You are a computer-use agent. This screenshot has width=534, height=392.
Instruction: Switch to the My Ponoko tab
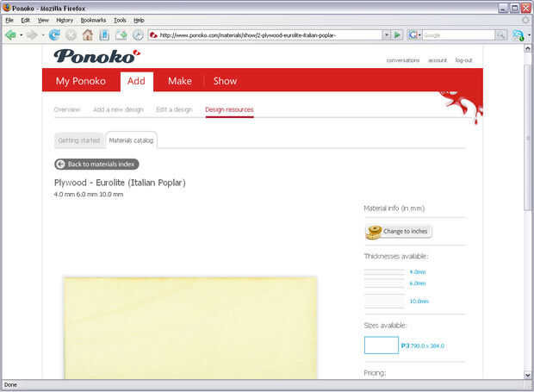(81, 81)
